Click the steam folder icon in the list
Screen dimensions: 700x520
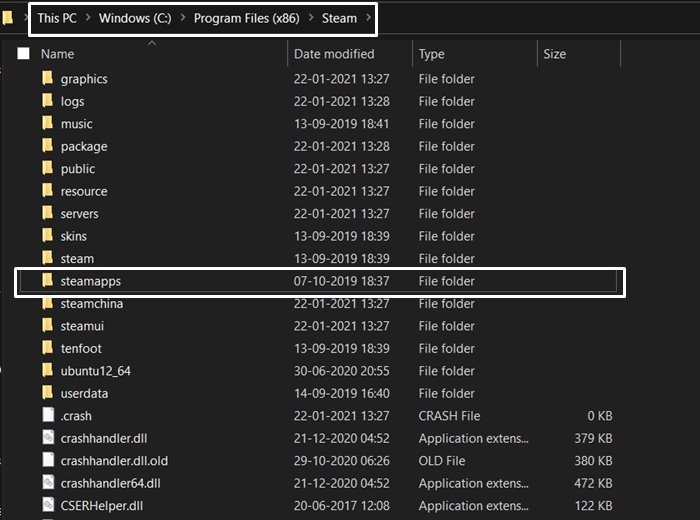(47, 257)
